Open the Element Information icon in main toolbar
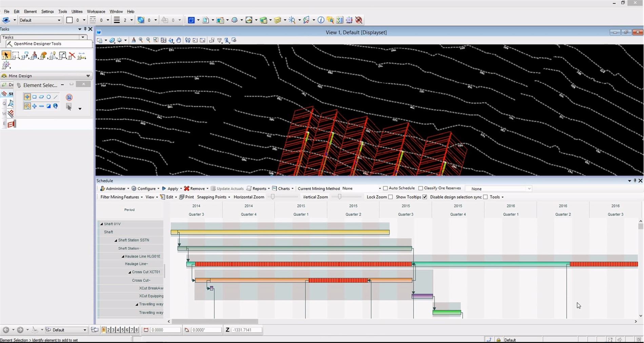 tap(321, 20)
